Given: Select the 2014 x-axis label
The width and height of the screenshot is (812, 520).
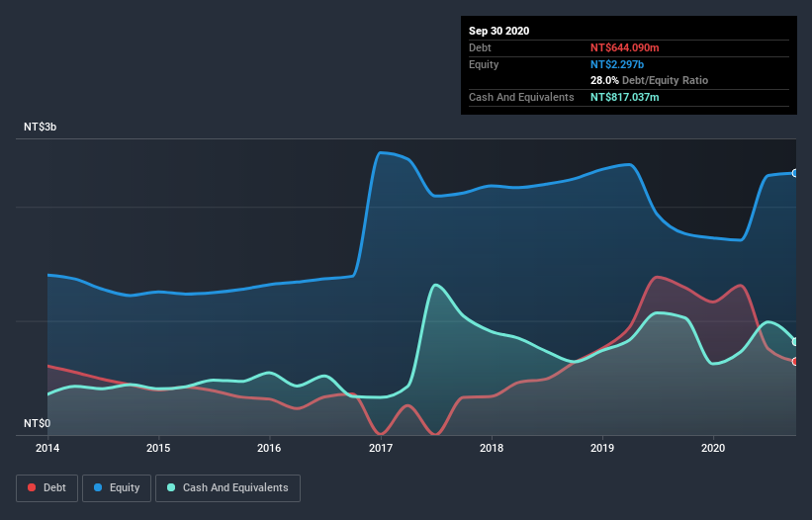Looking at the screenshot, I should click(x=47, y=448).
